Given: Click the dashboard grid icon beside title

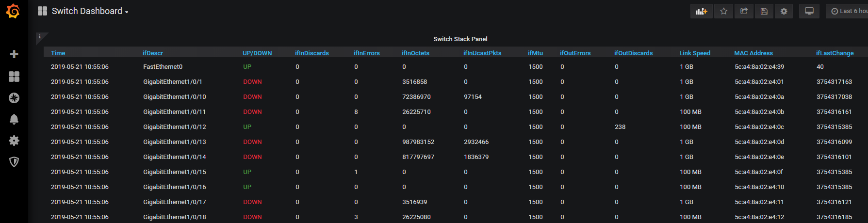Looking at the screenshot, I should pyautogui.click(x=43, y=11).
